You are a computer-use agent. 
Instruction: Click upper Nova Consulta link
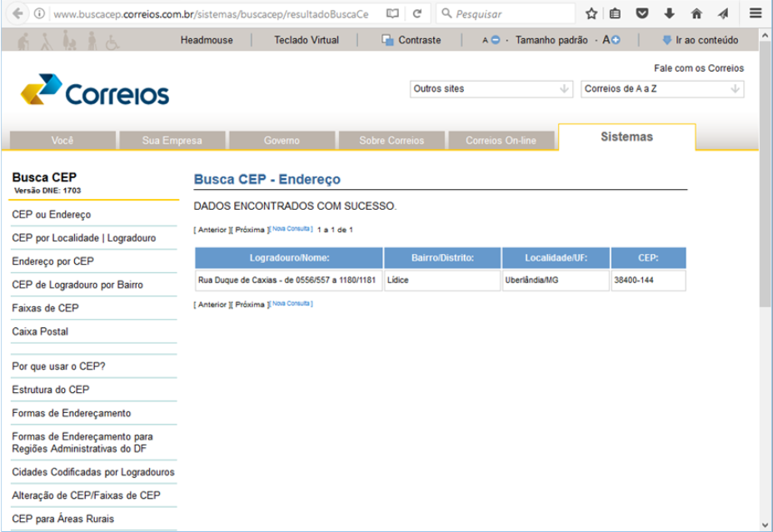292,229
